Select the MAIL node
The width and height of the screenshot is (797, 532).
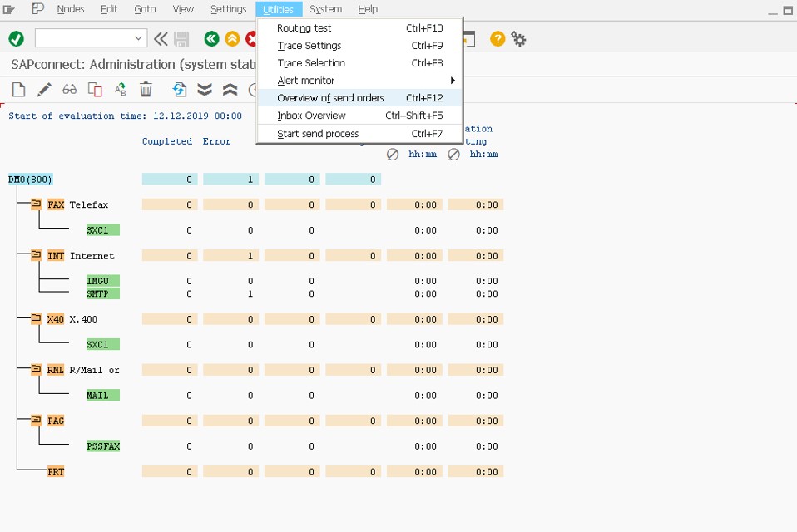(102, 395)
